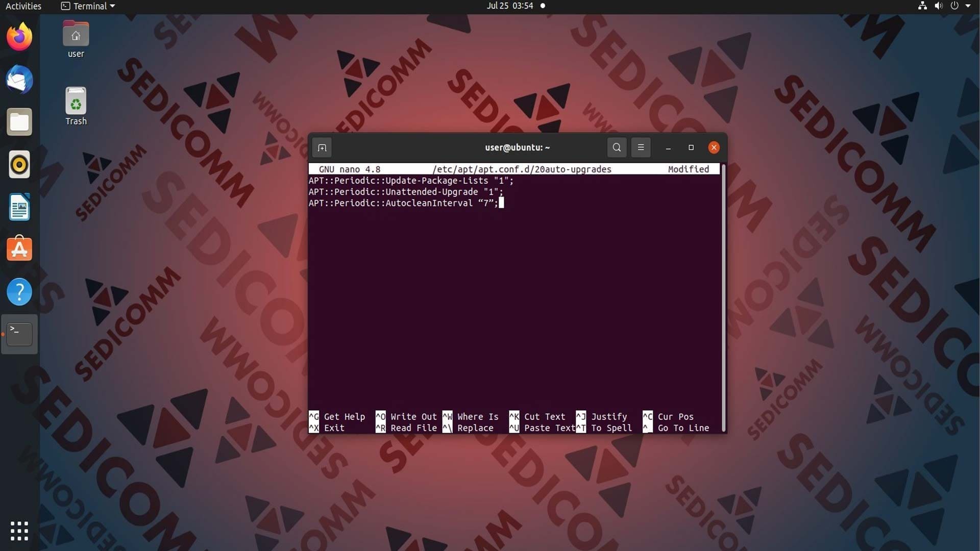The height and width of the screenshot is (551, 980).
Task: Click at end of AutocleanInterval line
Action: tap(501, 203)
